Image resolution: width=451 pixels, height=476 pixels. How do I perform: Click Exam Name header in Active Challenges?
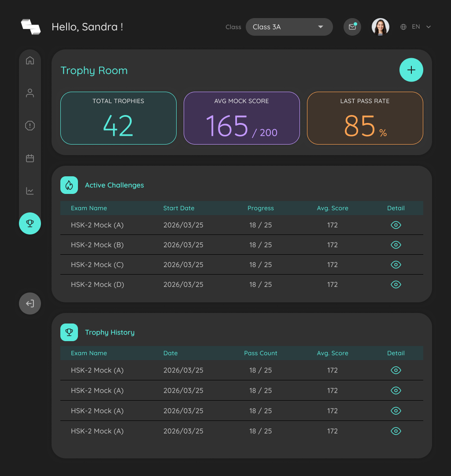point(89,208)
